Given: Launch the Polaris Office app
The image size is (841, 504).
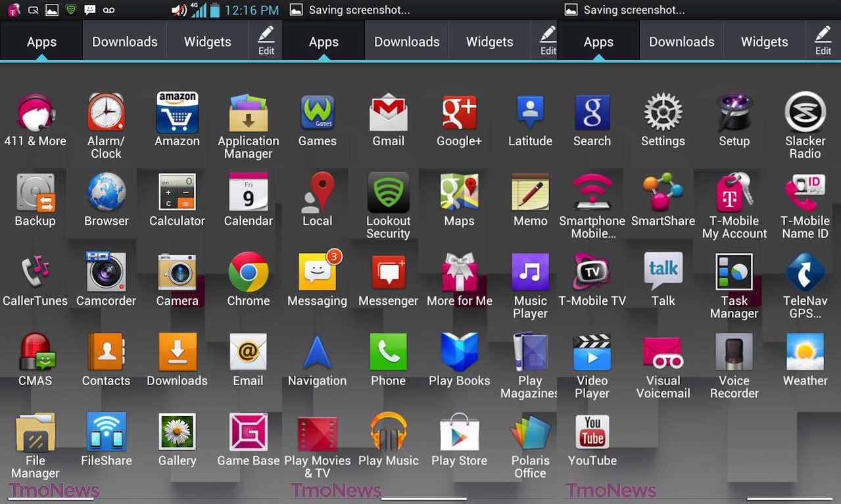Looking at the screenshot, I should point(530,433).
